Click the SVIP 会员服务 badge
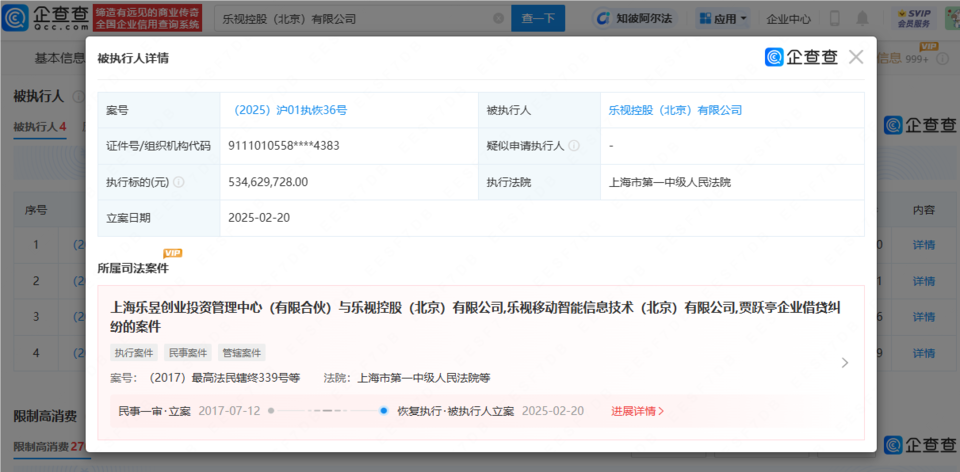The image size is (960, 472). 914,18
